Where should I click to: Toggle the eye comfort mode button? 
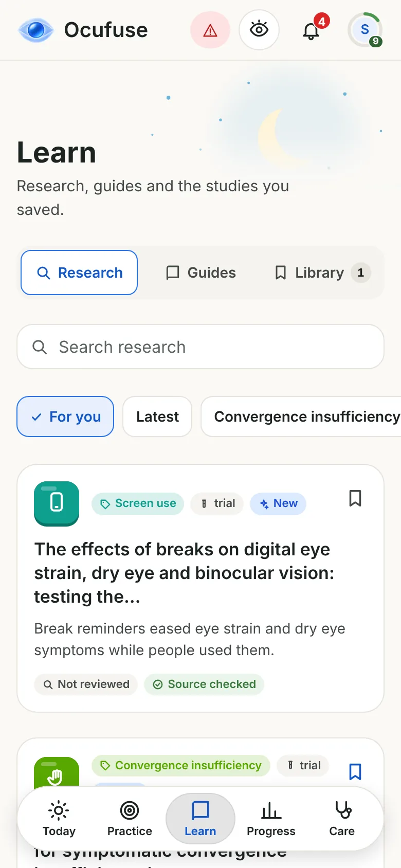click(259, 30)
